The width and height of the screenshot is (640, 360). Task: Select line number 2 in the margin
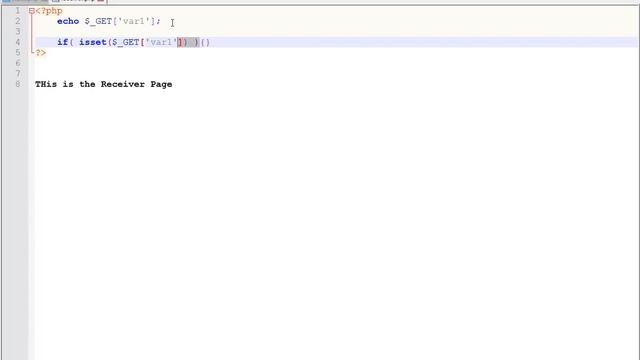coord(18,21)
